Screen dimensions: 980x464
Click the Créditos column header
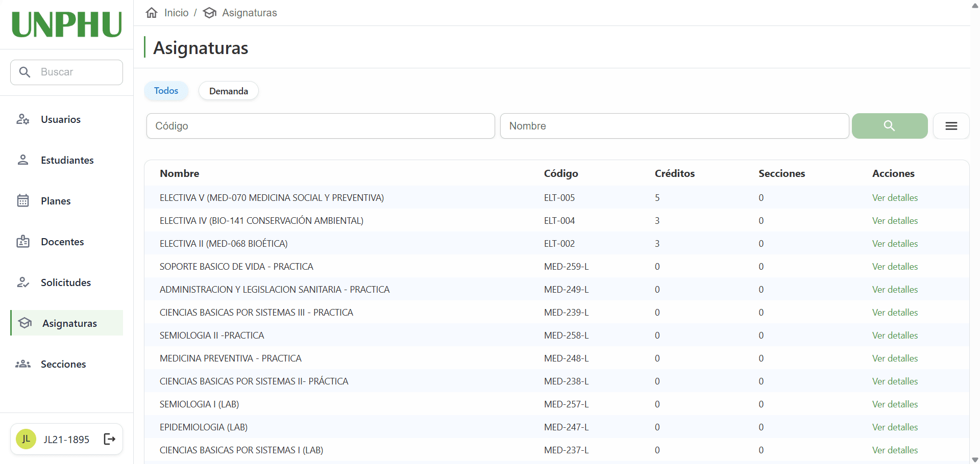point(675,173)
